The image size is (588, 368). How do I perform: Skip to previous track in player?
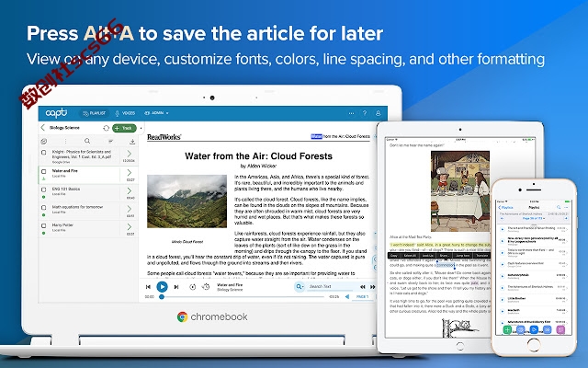(x=148, y=287)
